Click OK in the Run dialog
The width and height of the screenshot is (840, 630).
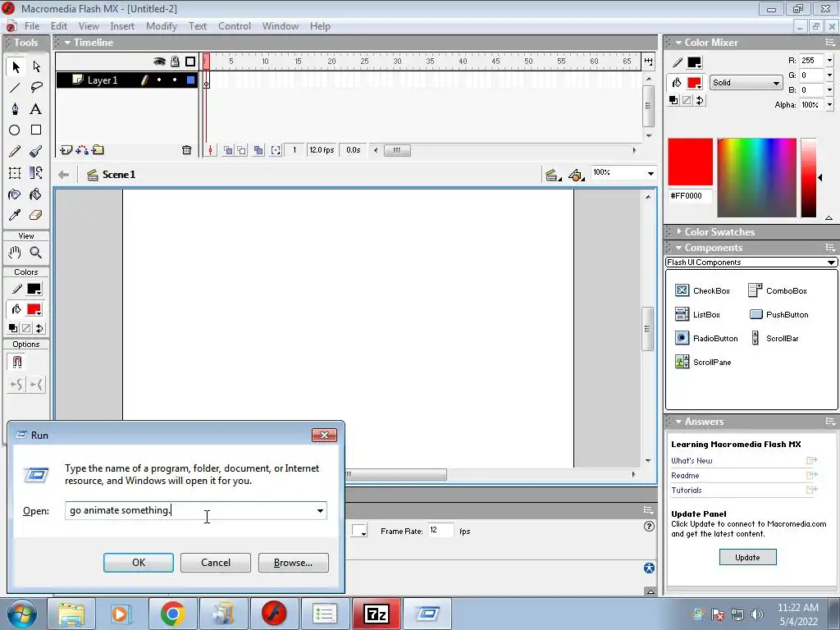click(138, 563)
